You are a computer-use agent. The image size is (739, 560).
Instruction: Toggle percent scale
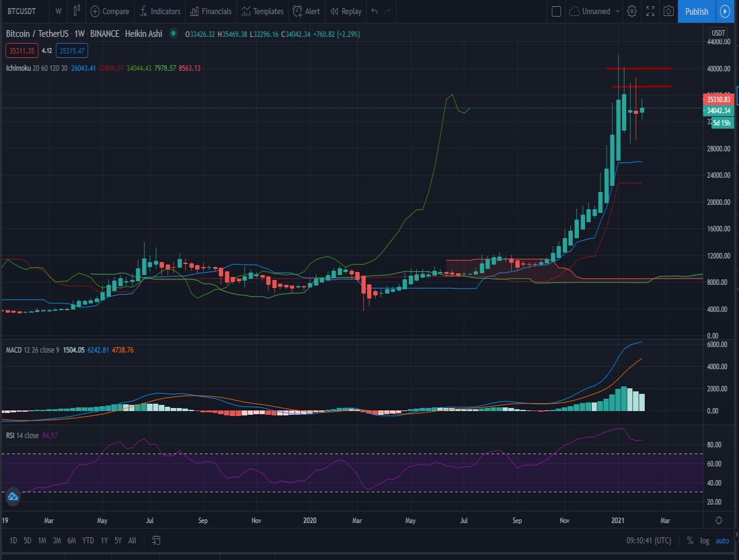pos(690,540)
